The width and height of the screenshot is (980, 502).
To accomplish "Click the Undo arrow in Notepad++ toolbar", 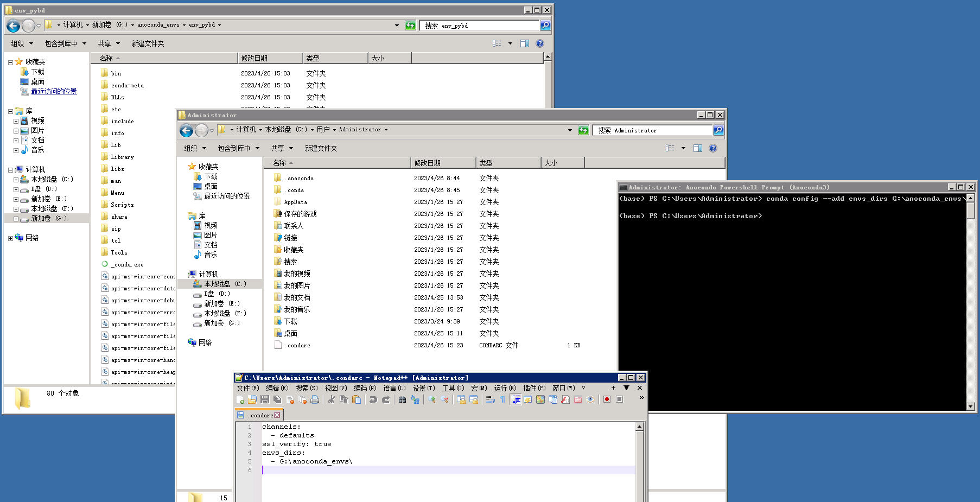I will click(x=373, y=399).
